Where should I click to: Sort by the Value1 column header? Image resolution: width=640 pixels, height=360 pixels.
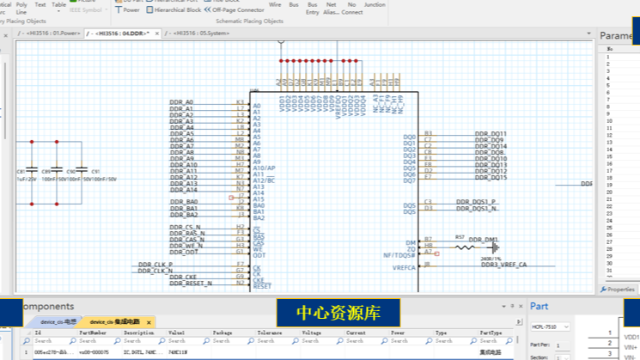(x=188, y=333)
